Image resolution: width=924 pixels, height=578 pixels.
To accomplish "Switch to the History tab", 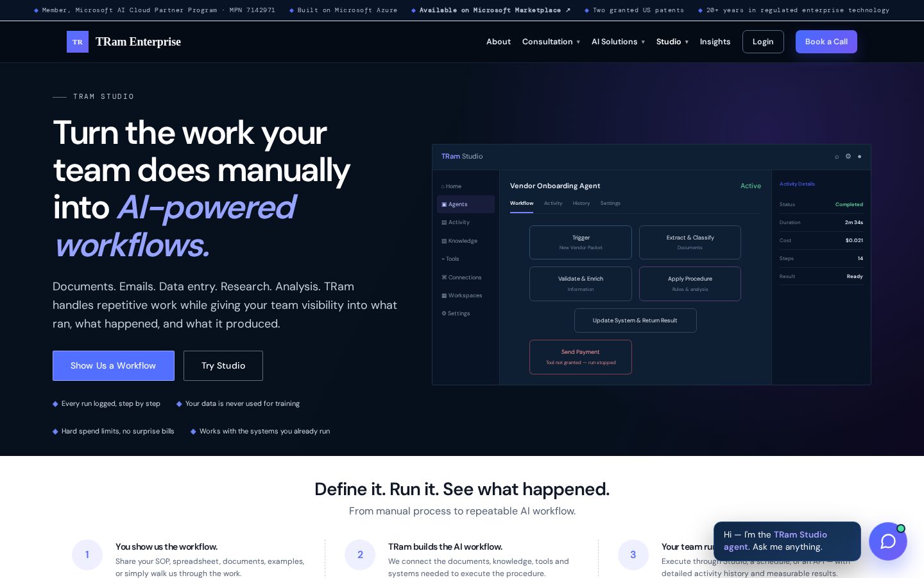I will pos(581,203).
